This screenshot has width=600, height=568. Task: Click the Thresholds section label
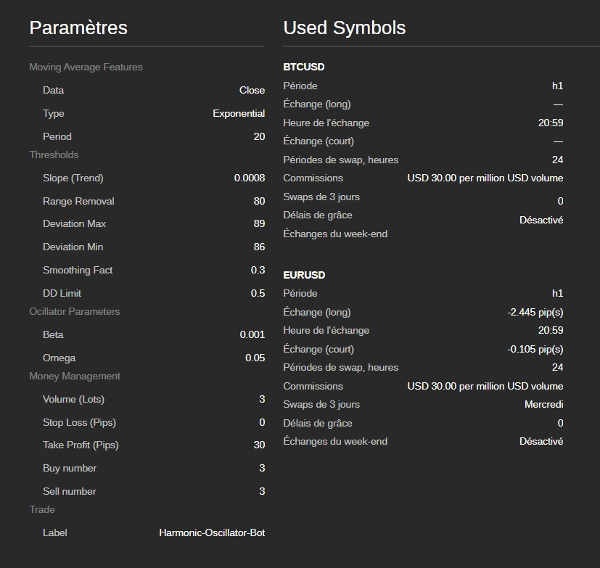pos(54,155)
